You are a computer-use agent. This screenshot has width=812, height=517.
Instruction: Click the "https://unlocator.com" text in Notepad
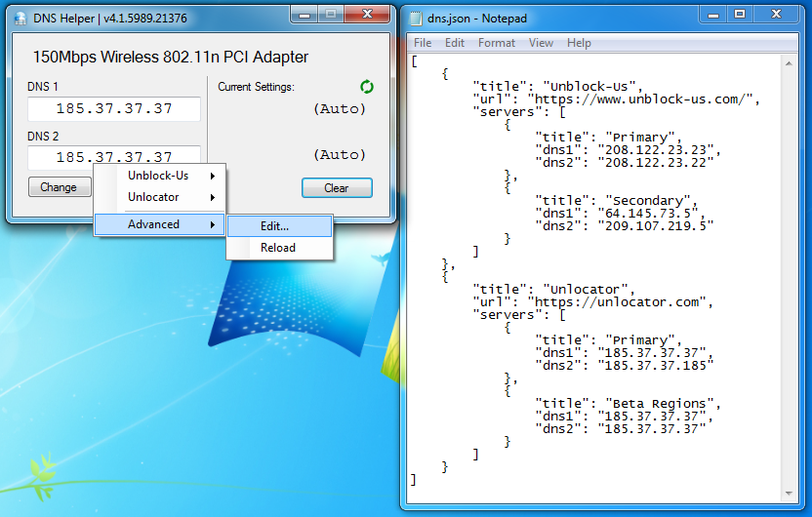(x=617, y=301)
